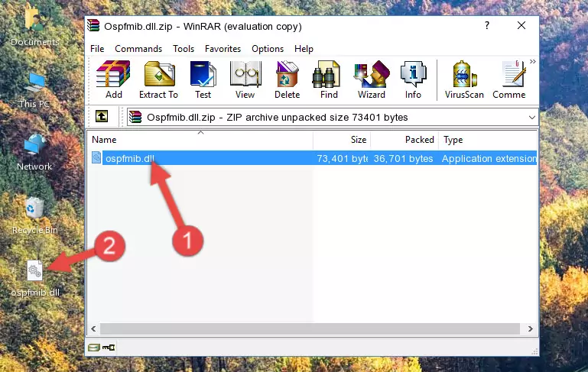Click the drive icon in the status bar
The width and height of the screenshot is (588, 372).
94,348
